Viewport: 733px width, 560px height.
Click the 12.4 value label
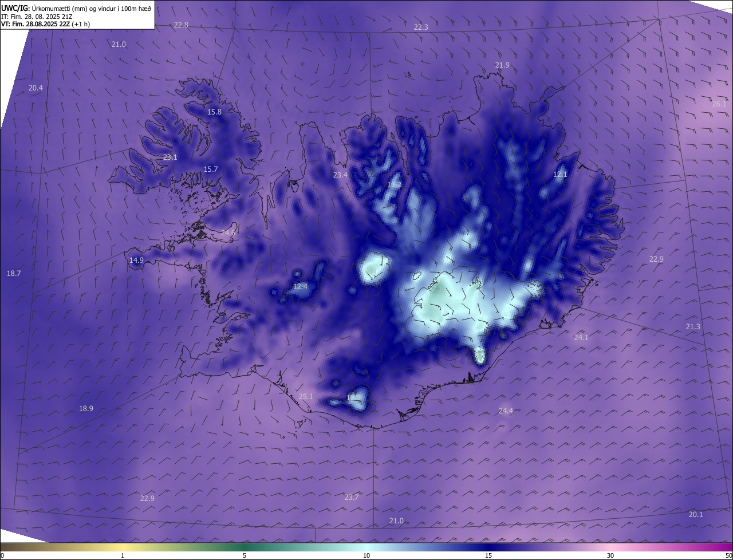click(300, 286)
